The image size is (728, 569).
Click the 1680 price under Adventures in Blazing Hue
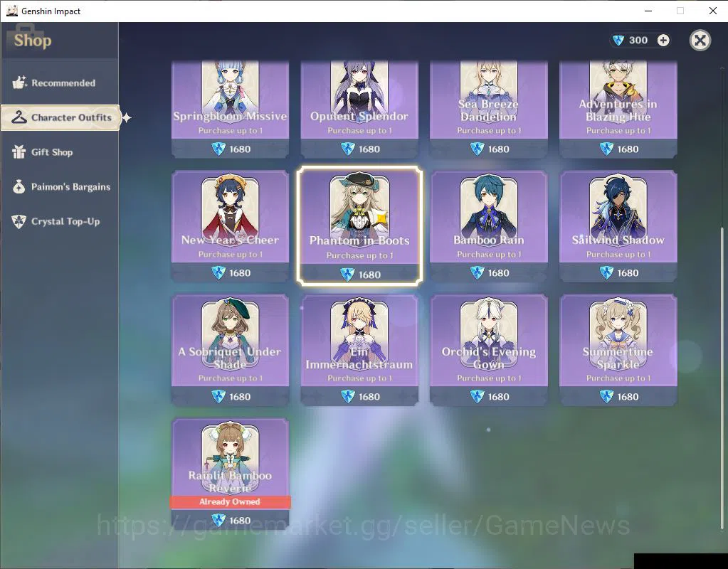(x=628, y=149)
